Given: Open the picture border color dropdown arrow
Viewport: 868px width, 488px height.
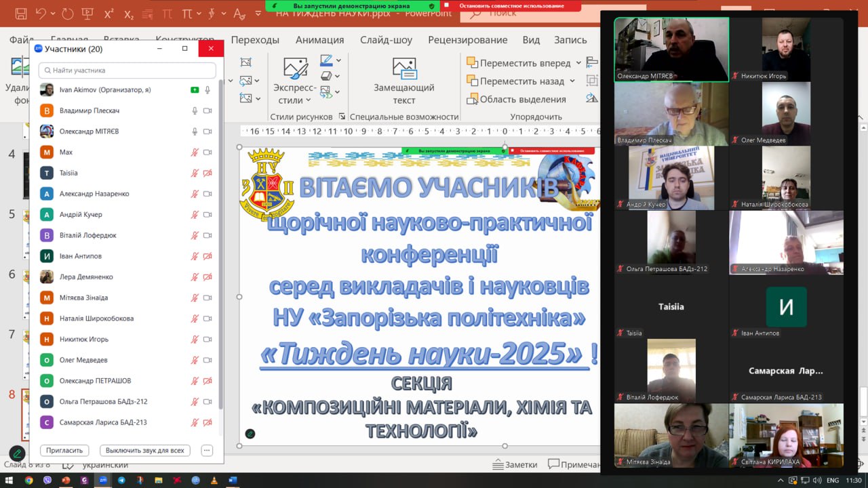Looking at the screenshot, I should 338,60.
